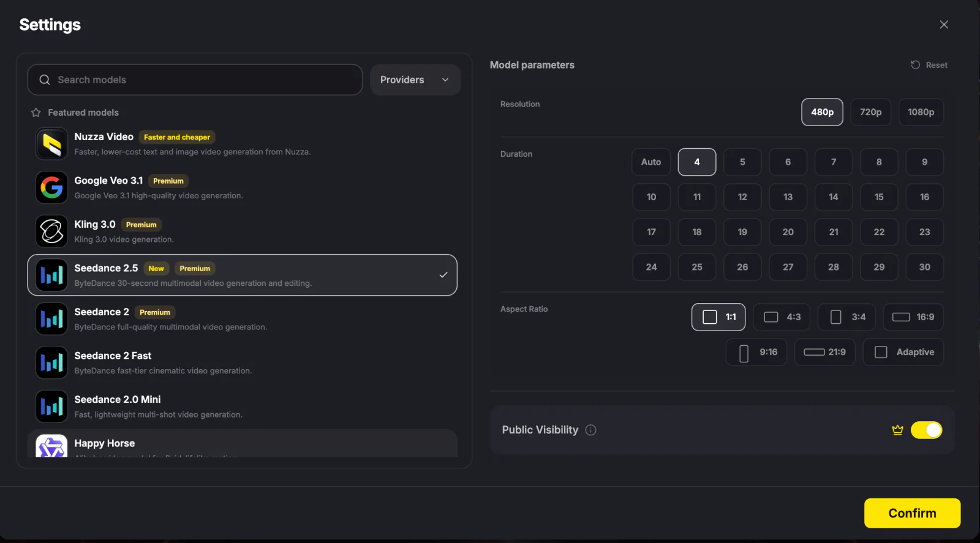This screenshot has height=543, width=980.
Task: Click the Seedance 2 Fast logo icon
Action: [x=51, y=362]
